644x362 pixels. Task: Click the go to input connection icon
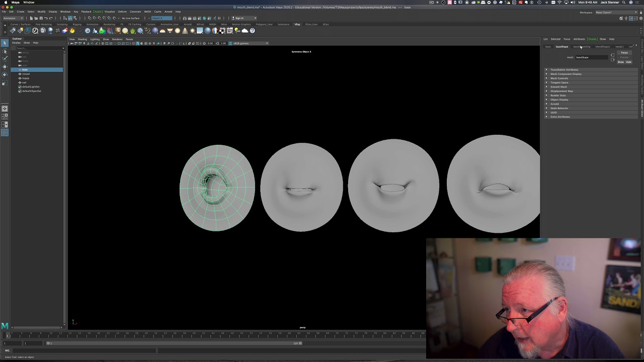[612, 55]
